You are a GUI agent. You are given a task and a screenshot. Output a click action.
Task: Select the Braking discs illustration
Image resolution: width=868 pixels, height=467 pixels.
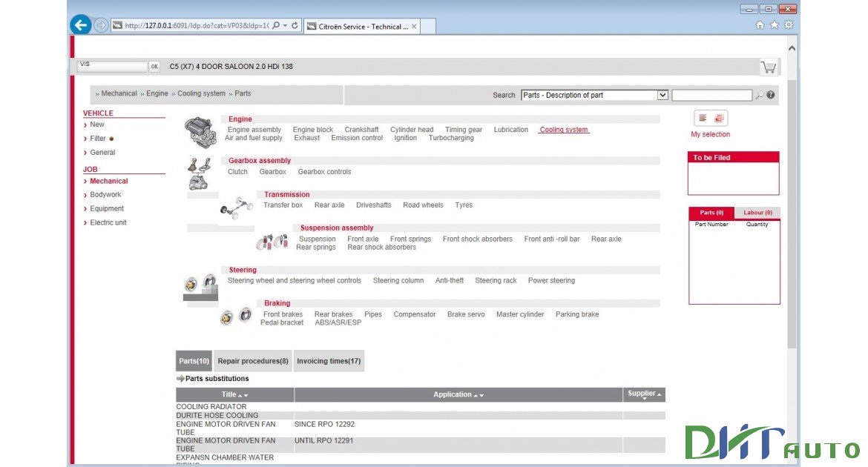tap(237, 317)
